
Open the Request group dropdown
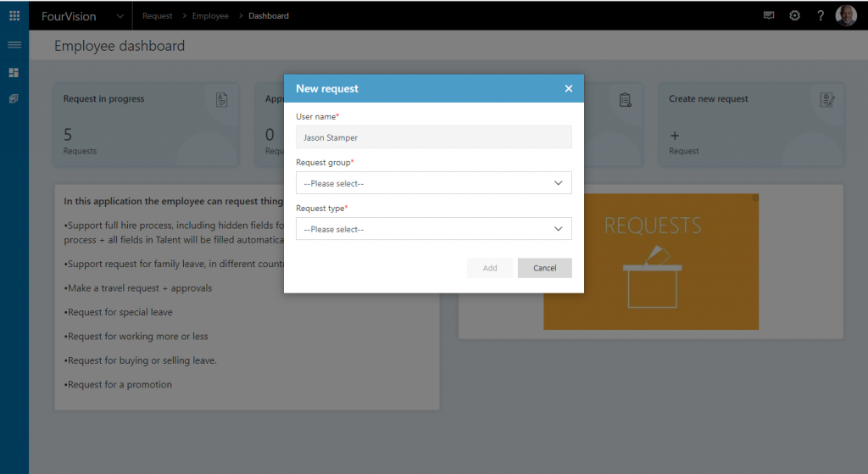[x=433, y=183]
